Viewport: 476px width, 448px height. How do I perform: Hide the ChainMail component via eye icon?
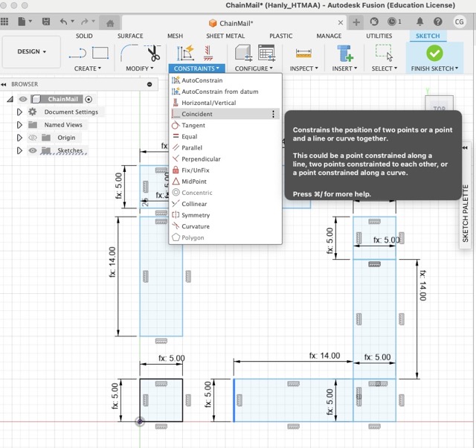click(23, 99)
